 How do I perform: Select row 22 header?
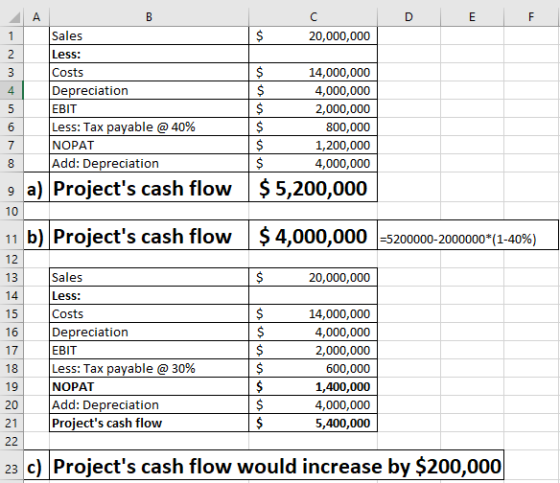tap(11, 441)
